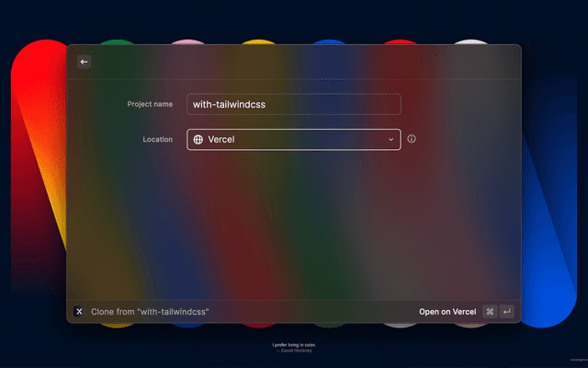Click the David Hockney attribution text
588x368 pixels.
[293, 351]
